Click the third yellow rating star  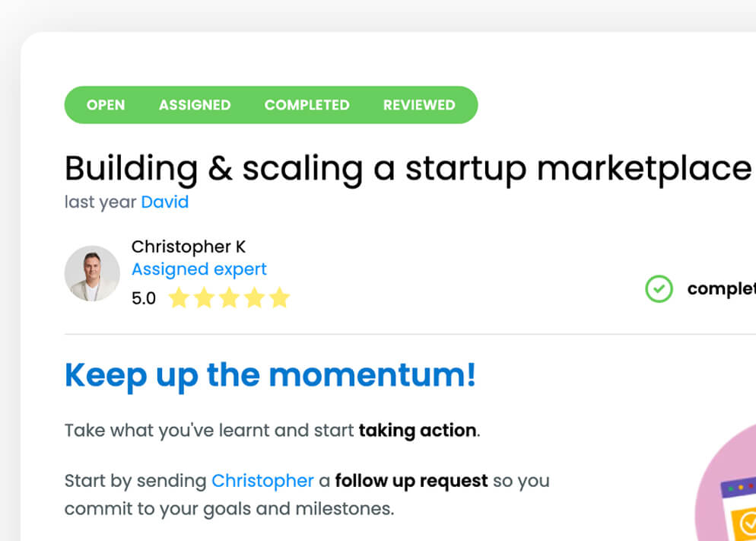click(229, 298)
